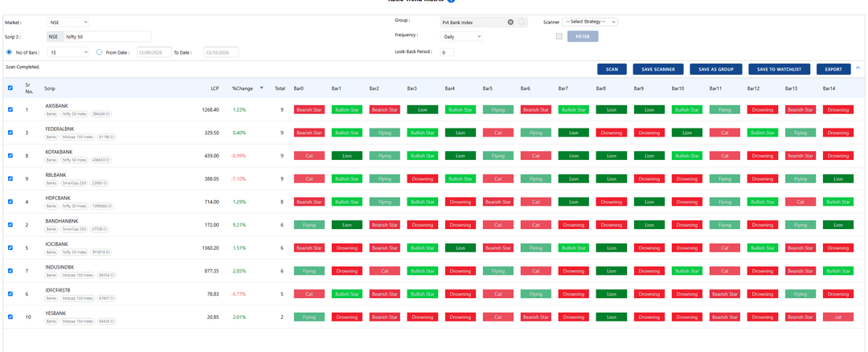Viewport: 868px width, 352px height.
Task: Click the EXPORT button
Action: tap(833, 69)
